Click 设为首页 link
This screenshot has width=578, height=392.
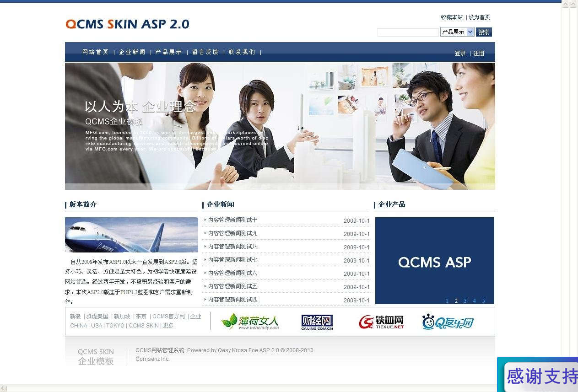(479, 17)
